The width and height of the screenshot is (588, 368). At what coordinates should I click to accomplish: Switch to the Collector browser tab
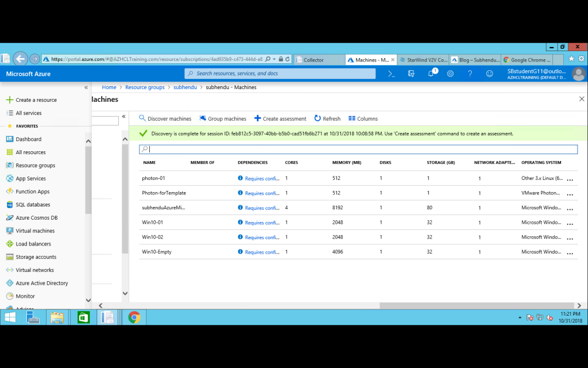click(x=319, y=60)
